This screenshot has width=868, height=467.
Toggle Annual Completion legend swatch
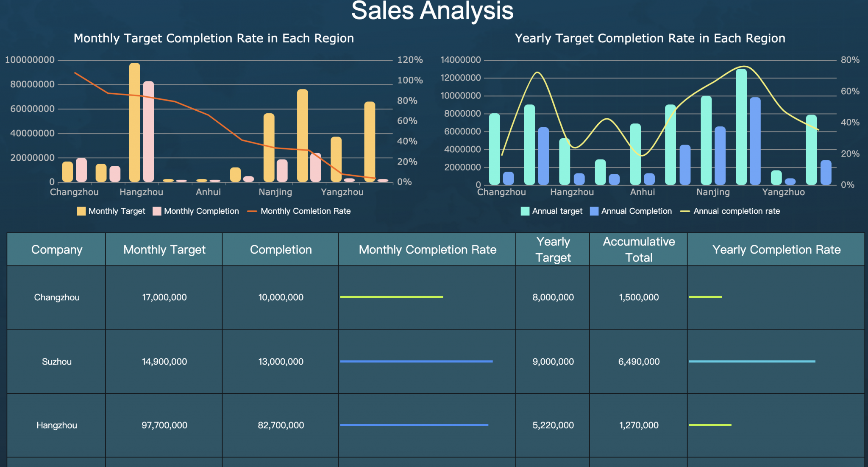pyautogui.click(x=594, y=211)
